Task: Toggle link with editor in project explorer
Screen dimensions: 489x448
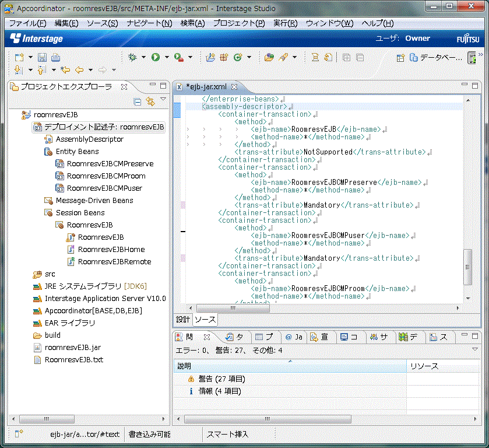Action: pos(150,101)
